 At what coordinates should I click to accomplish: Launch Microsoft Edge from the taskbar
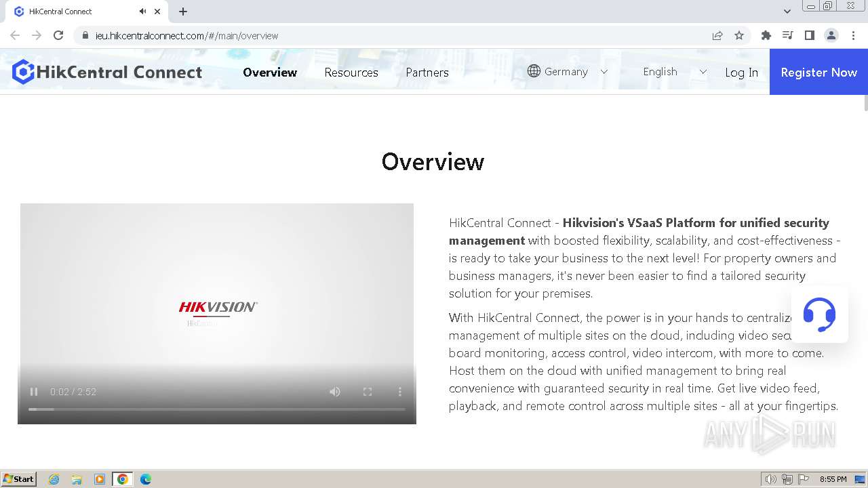(x=145, y=479)
